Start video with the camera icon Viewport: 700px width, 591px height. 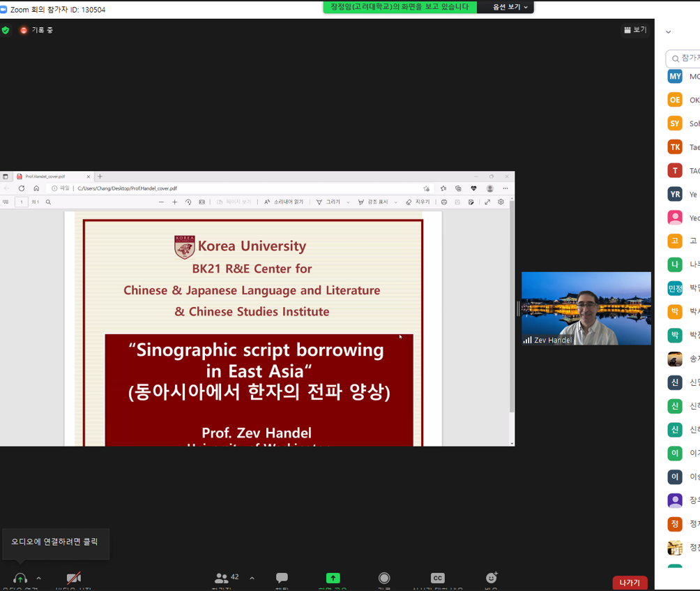click(73, 578)
